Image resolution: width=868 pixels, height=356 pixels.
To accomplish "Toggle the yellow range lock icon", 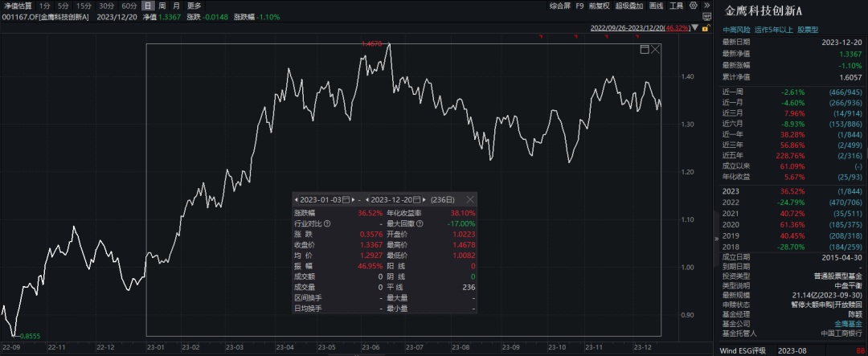I will tap(706, 27).
